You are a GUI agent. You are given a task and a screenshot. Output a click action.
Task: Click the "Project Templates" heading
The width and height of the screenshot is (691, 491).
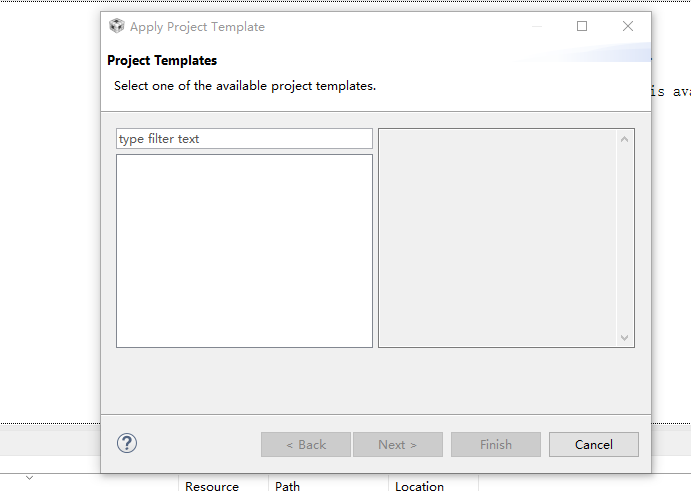(x=162, y=61)
